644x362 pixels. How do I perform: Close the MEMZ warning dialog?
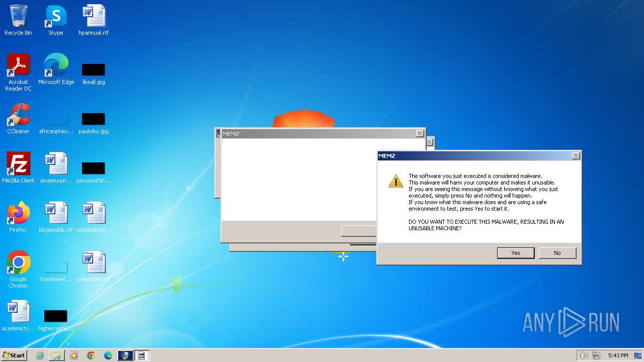[576, 156]
